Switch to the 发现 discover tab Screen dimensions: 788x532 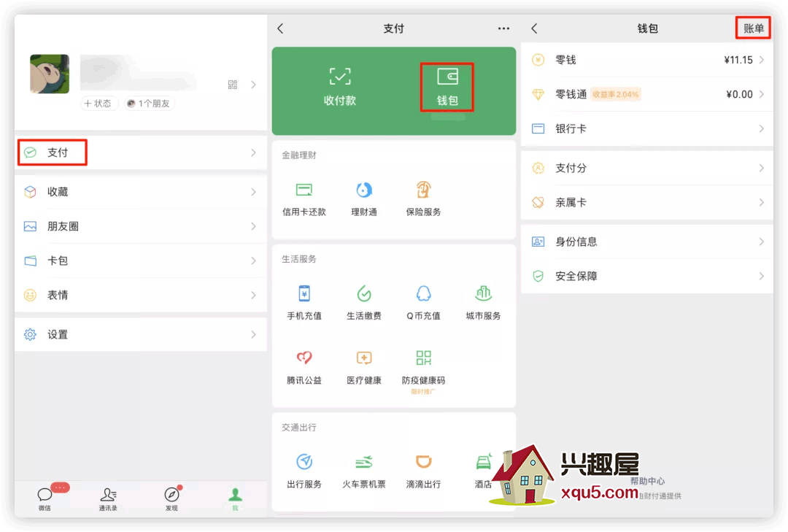pyautogui.click(x=171, y=498)
